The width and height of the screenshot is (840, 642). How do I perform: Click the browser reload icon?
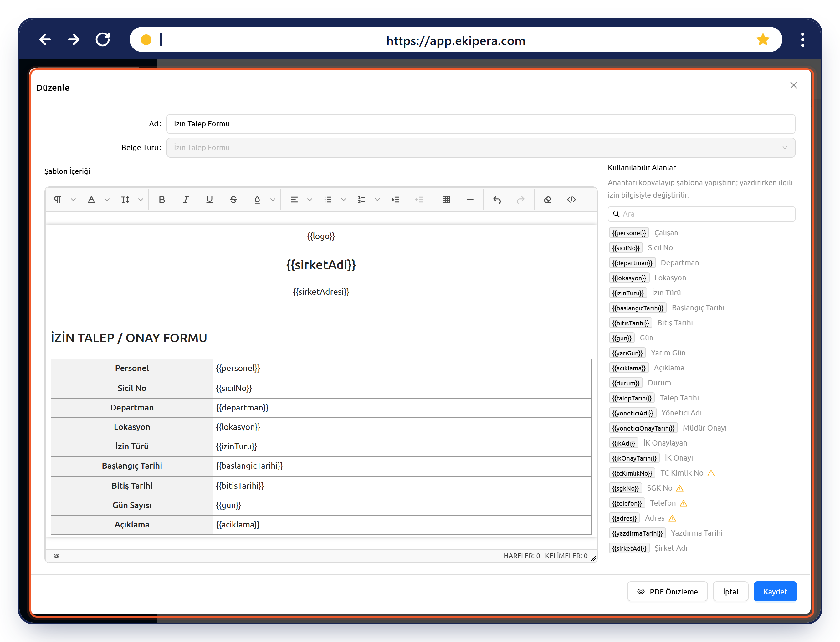click(x=103, y=39)
